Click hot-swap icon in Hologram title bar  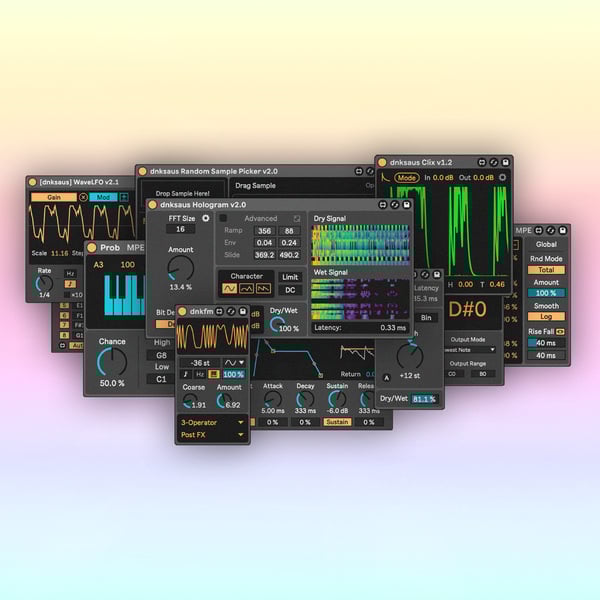[395, 205]
